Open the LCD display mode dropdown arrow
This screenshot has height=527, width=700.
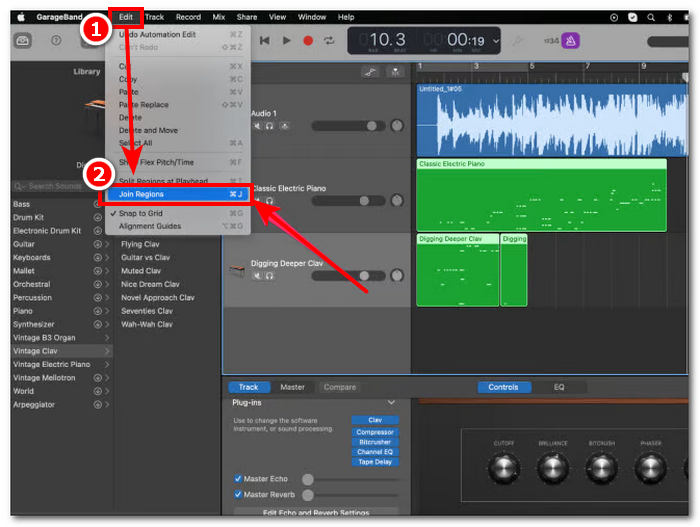point(496,41)
